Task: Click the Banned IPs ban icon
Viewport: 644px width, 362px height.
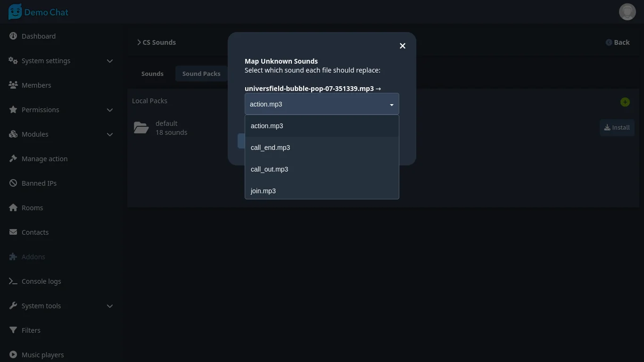Action: pyautogui.click(x=13, y=183)
